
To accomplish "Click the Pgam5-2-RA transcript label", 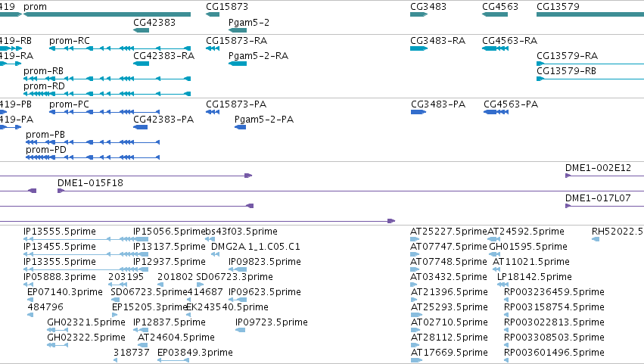I will [x=258, y=56].
